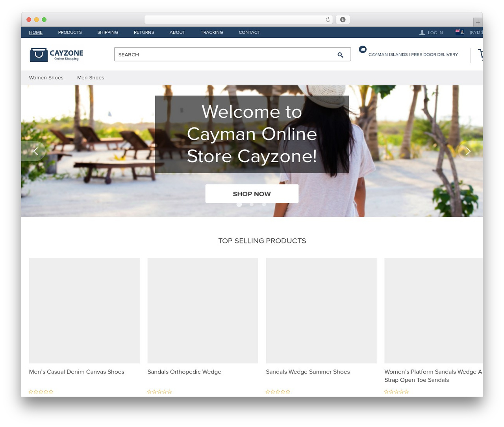504x427 pixels.
Task: Select the first carousel slide dot
Action: [x=239, y=204]
